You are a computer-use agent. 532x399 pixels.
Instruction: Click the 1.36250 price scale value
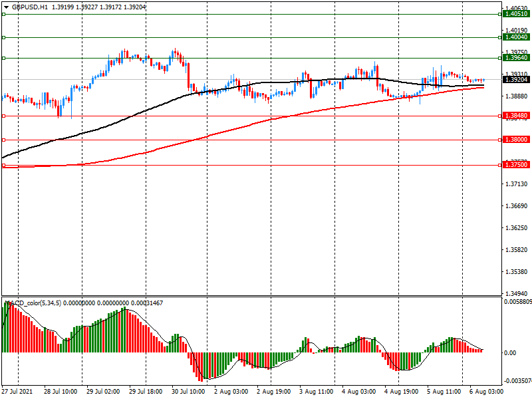click(x=517, y=227)
